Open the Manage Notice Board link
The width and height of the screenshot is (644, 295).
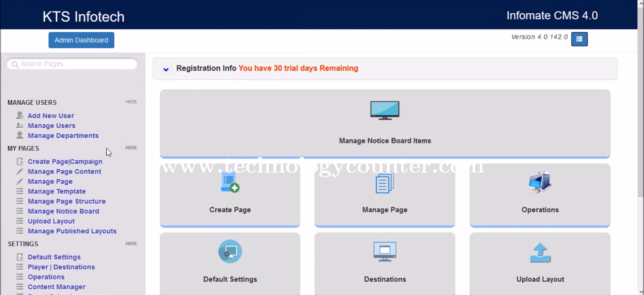point(63,212)
